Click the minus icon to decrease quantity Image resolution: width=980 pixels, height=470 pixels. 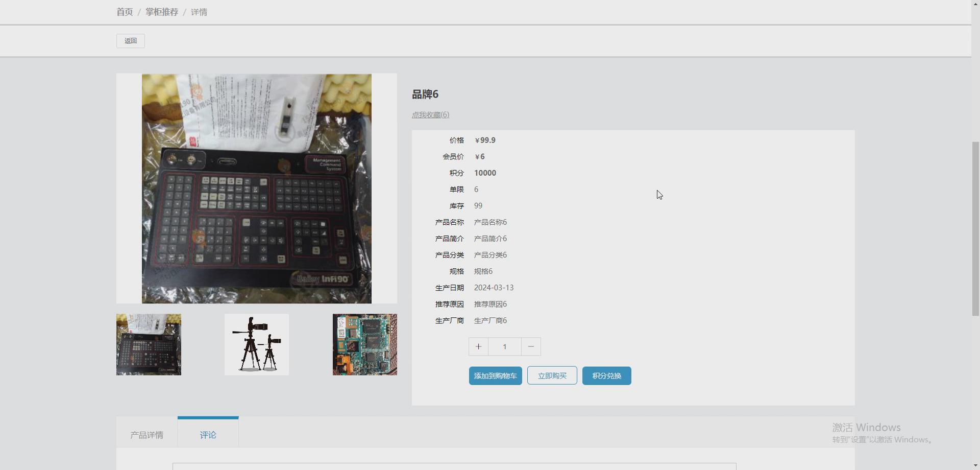pos(530,346)
